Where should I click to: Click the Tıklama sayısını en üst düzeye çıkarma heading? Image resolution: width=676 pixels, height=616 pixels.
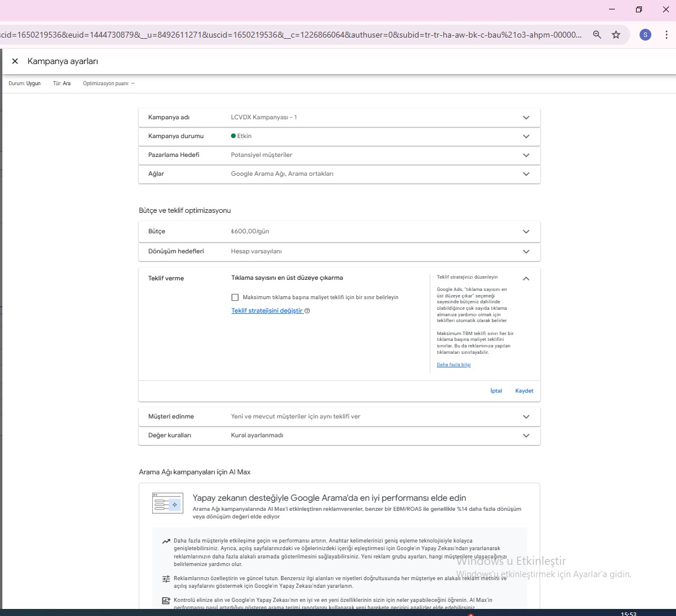(287, 278)
